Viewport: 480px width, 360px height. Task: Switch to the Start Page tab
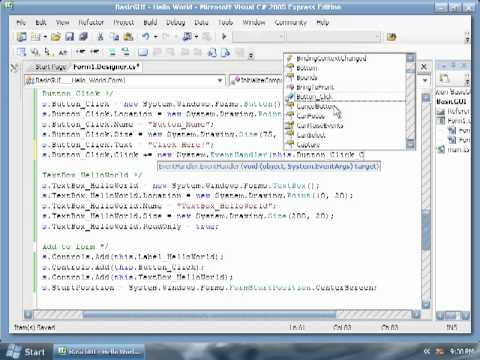tap(50, 67)
